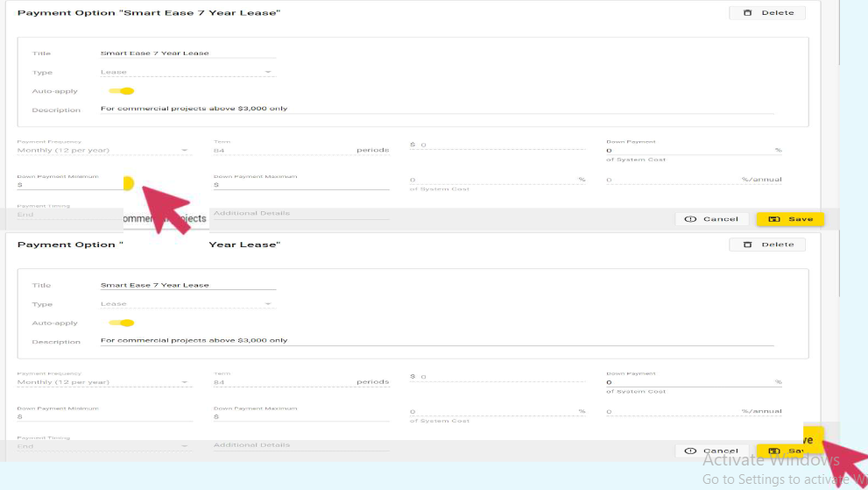This screenshot has width=868, height=490.
Task: Open Payment Frequency dropdown in first option
Action: (x=104, y=150)
